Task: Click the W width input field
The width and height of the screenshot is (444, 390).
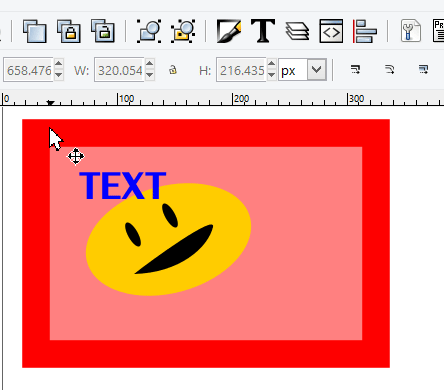Action: pos(120,70)
